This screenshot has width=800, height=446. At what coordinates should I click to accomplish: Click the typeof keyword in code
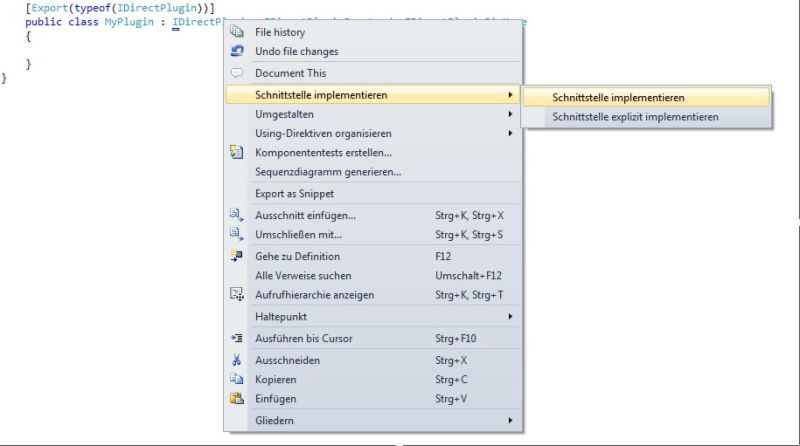point(92,8)
